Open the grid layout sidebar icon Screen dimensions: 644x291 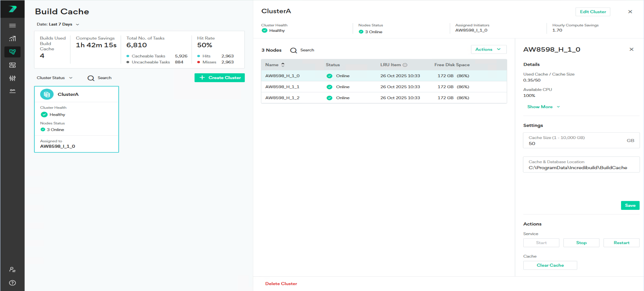tap(12, 65)
